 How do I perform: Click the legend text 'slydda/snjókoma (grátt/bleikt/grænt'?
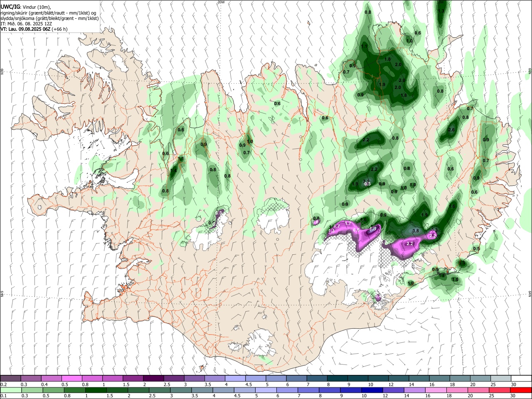[37, 18]
